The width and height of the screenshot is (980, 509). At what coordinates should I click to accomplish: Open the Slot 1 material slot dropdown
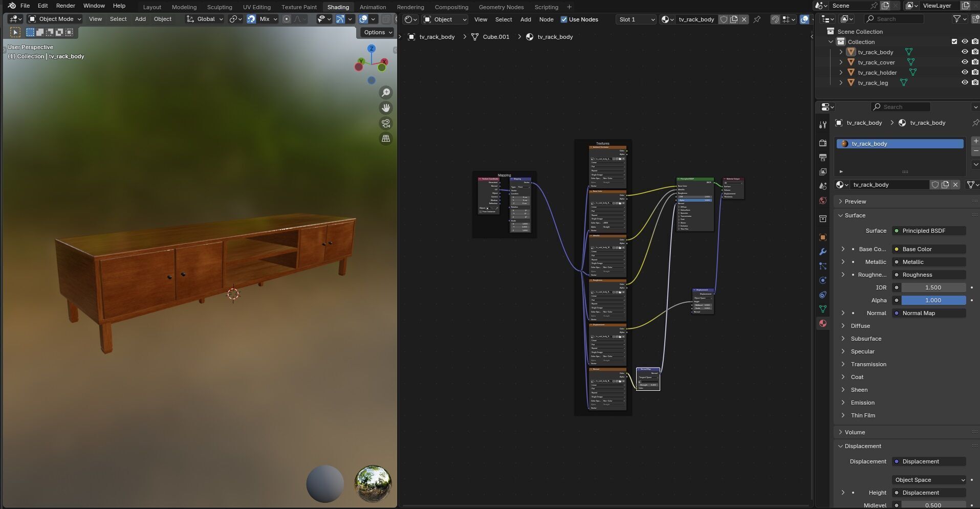(x=636, y=19)
